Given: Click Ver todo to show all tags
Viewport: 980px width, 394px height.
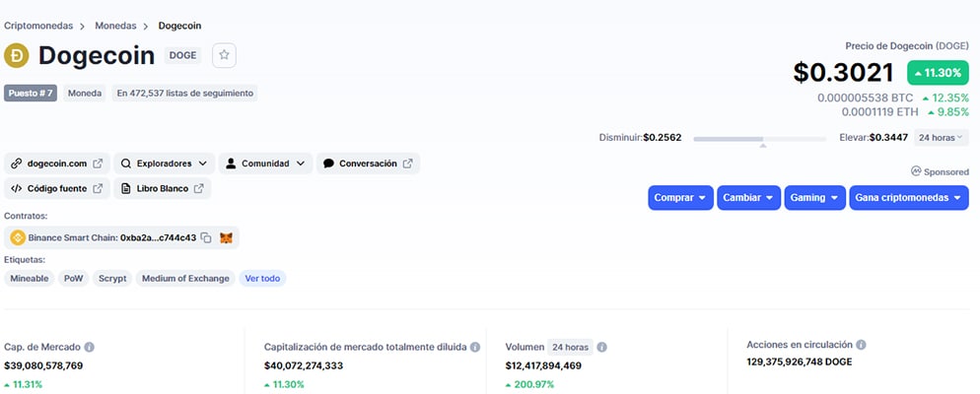Looking at the screenshot, I should [262, 279].
